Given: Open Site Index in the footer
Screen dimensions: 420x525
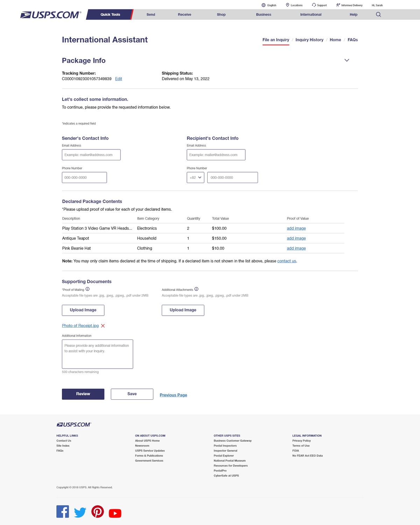Looking at the screenshot, I should [x=63, y=446].
